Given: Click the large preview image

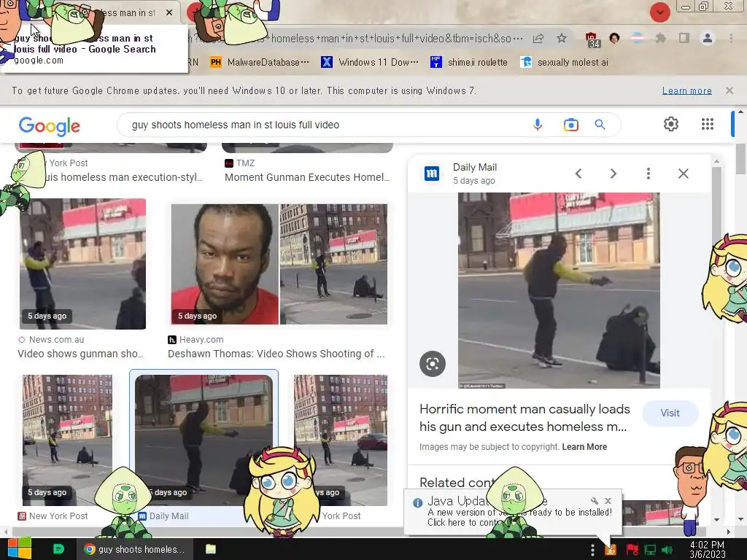Looking at the screenshot, I should (559, 290).
